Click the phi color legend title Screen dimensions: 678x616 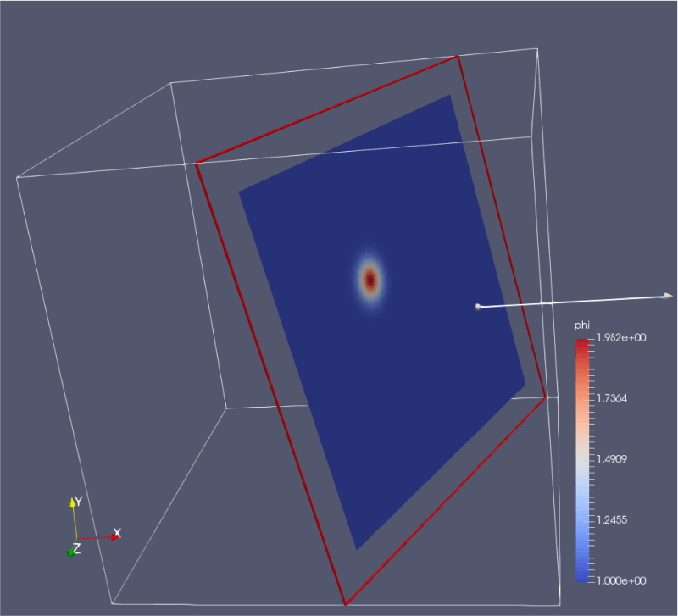tap(581, 326)
